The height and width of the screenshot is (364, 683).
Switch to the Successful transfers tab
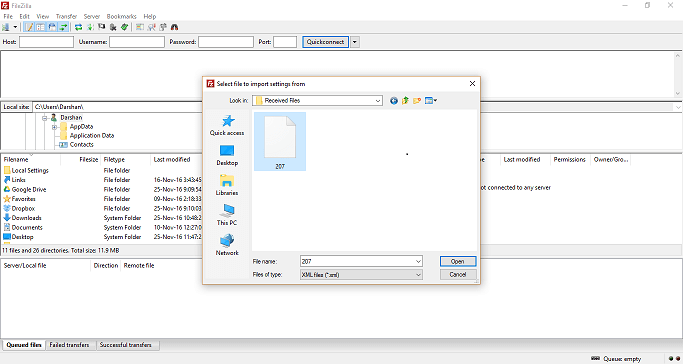coord(126,345)
